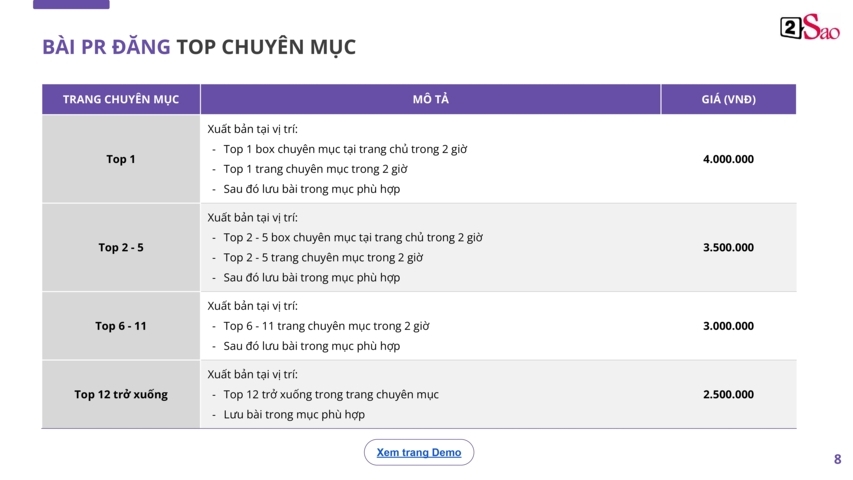Click "Top 12 trở xuống trong trang chuyên mục"

[331, 394]
